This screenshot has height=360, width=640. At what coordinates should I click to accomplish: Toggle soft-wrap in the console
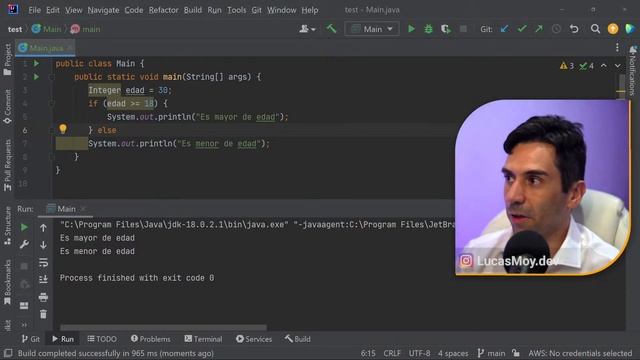point(43,262)
